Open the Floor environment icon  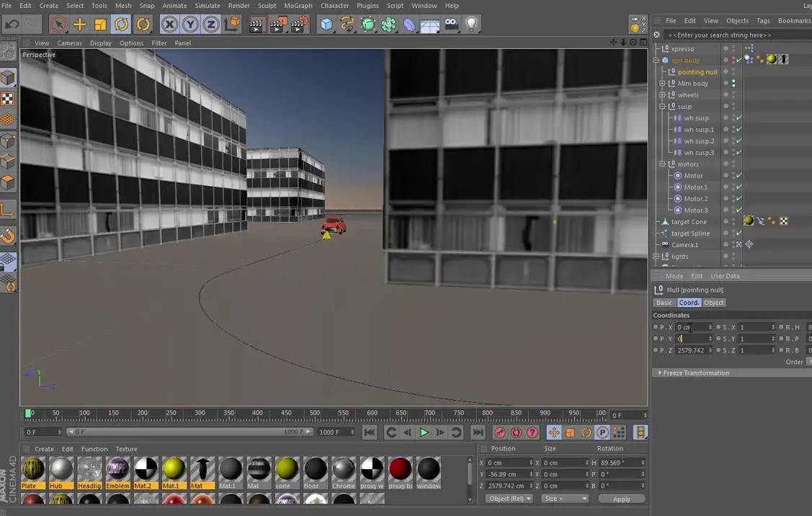(430, 25)
